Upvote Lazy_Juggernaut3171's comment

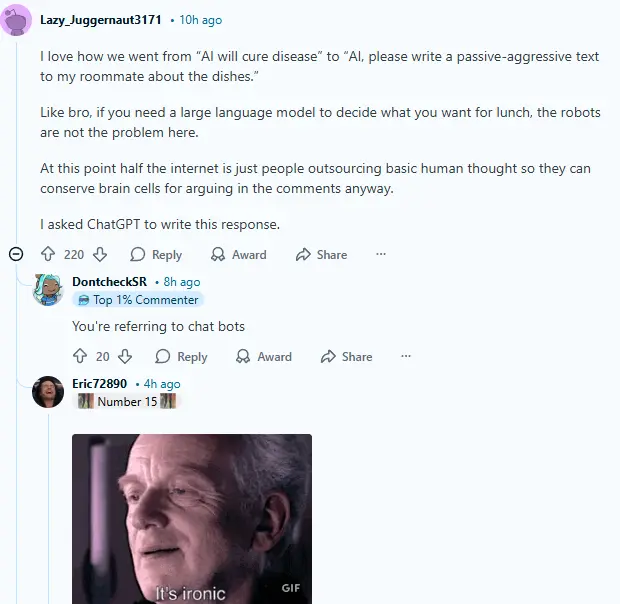48,254
